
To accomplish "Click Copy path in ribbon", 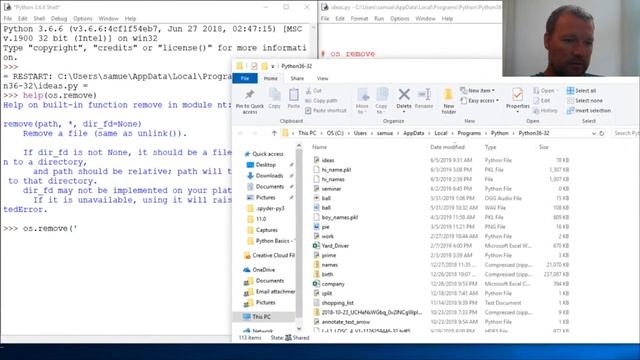I will pyautogui.click(x=321, y=100).
